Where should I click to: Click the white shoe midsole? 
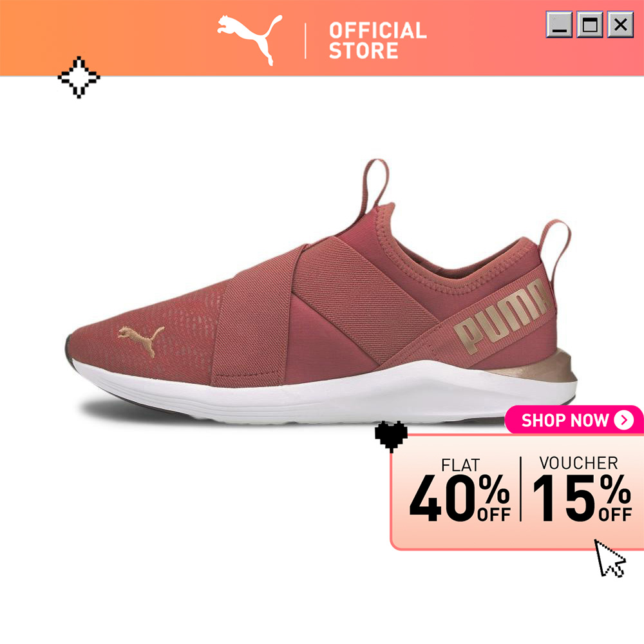pos(320,392)
